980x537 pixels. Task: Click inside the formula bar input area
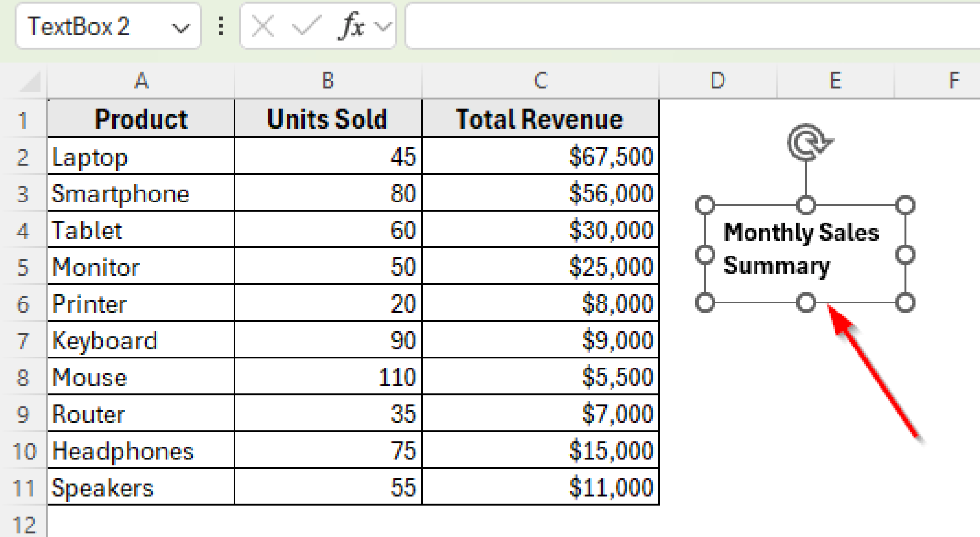point(670,26)
